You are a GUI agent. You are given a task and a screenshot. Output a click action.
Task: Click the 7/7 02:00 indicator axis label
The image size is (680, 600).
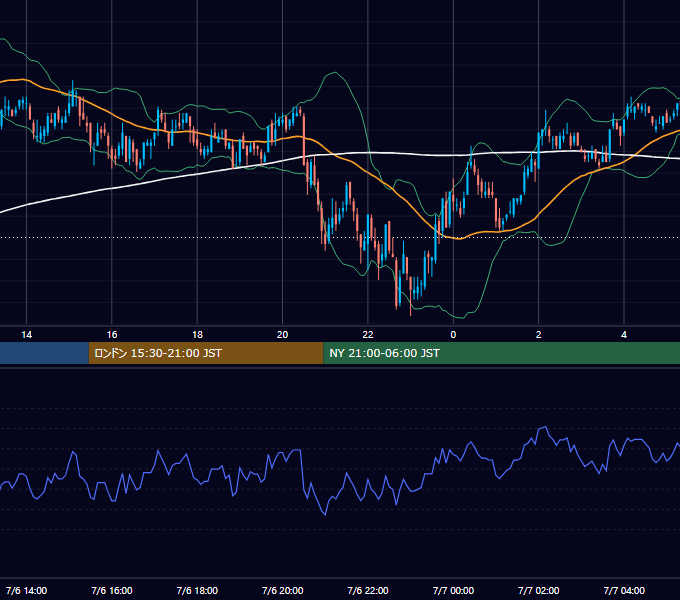tap(539, 590)
